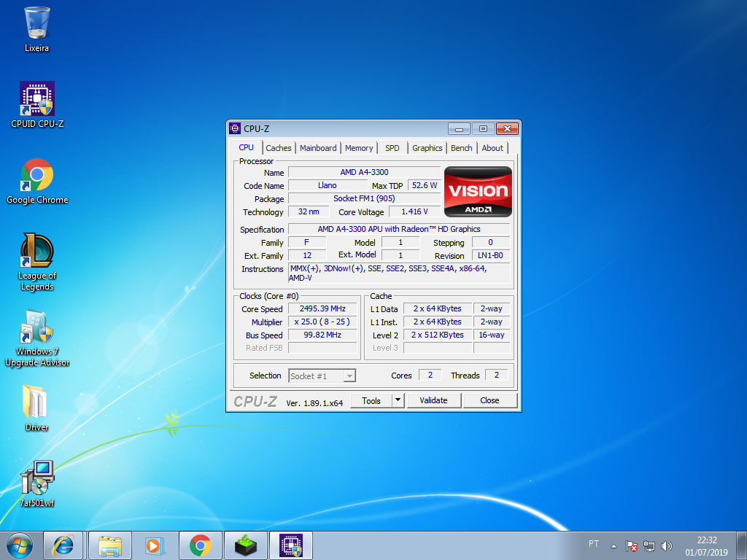Viewport: 747px width, 560px height.
Task: Switch to the Mainboard tab
Action: click(318, 148)
